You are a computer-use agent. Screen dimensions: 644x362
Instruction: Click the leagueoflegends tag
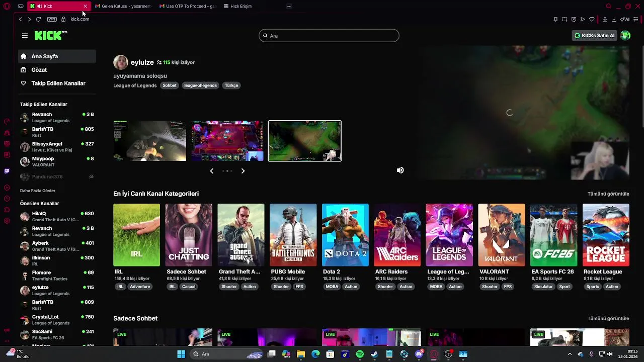click(x=200, y=85)
